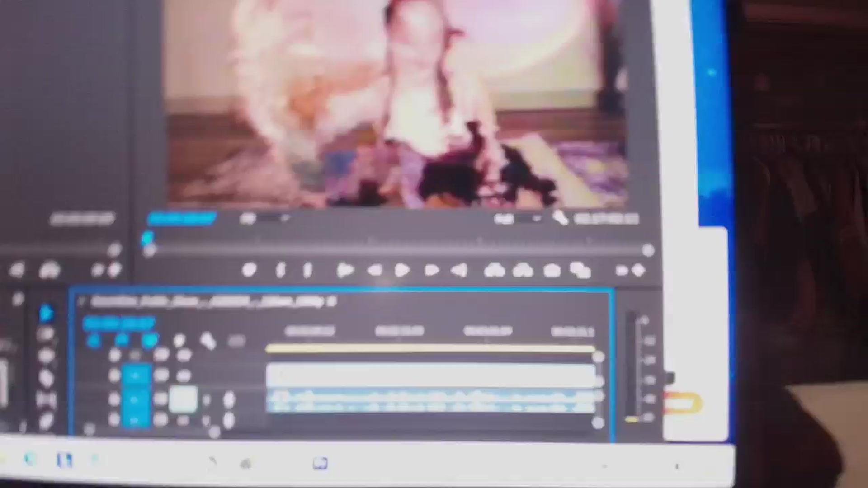Select the Ripple Edit tool

[x=46, y=356]
